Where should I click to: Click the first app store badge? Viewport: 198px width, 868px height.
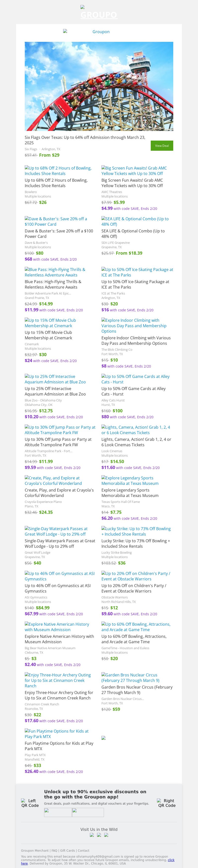coord(58,812)
